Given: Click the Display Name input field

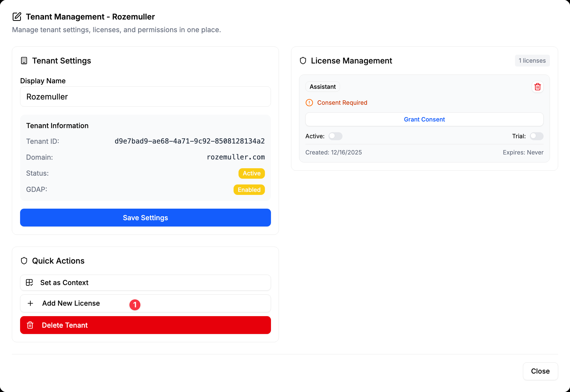Looking at the screenshot, I should pos(145,97).
